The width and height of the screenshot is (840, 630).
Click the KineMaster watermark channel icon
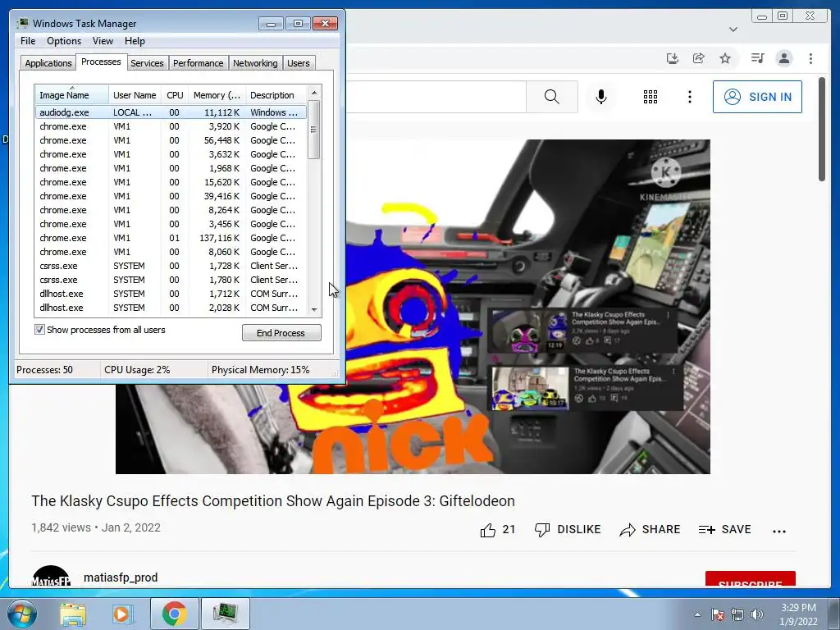coord(666,172)
